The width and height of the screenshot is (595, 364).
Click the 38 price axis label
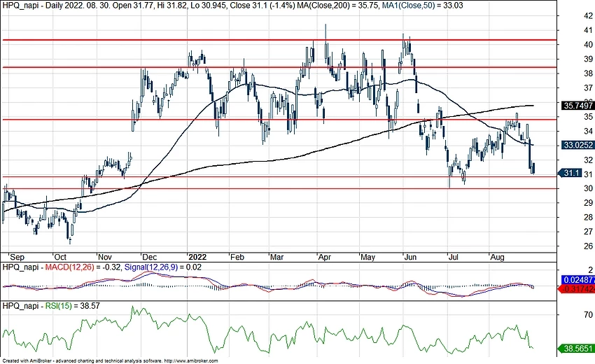point(588,73)
